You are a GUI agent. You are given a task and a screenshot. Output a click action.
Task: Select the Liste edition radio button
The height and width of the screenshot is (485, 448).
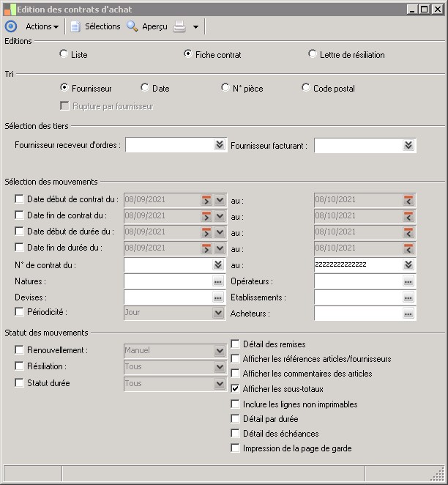[64, 54]
